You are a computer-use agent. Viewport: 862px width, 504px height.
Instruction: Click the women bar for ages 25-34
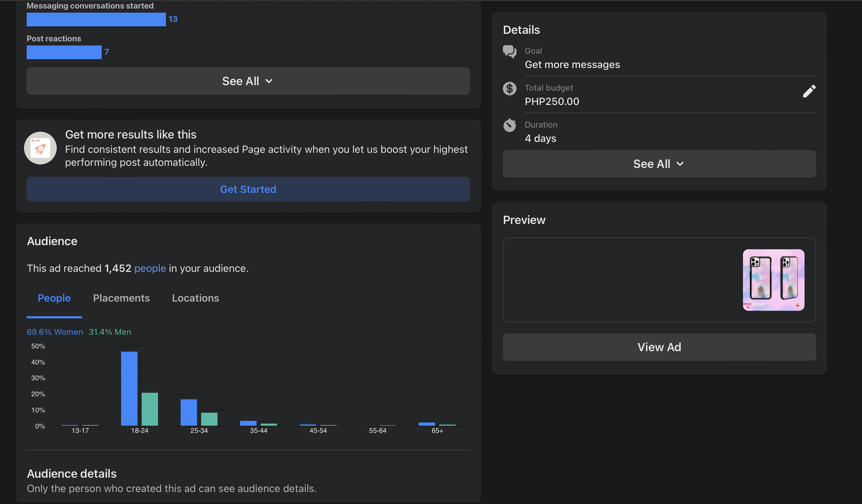click(188, 412)
